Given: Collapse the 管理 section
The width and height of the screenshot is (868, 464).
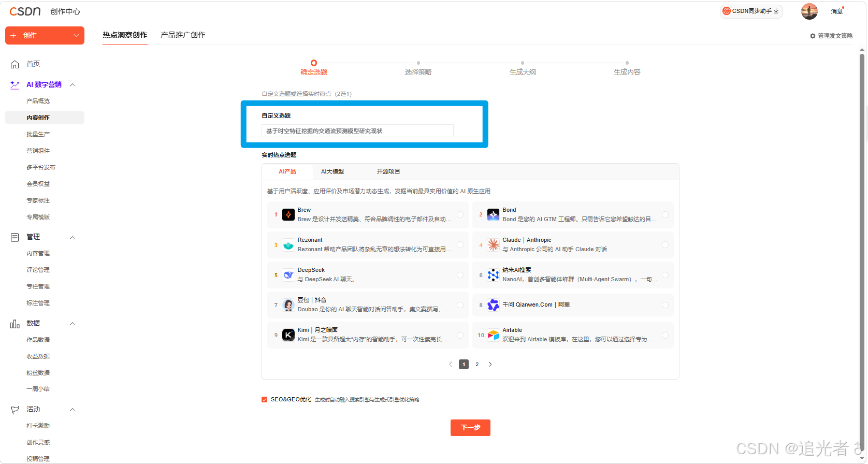Looking at the screenshot, I should 73,238.
